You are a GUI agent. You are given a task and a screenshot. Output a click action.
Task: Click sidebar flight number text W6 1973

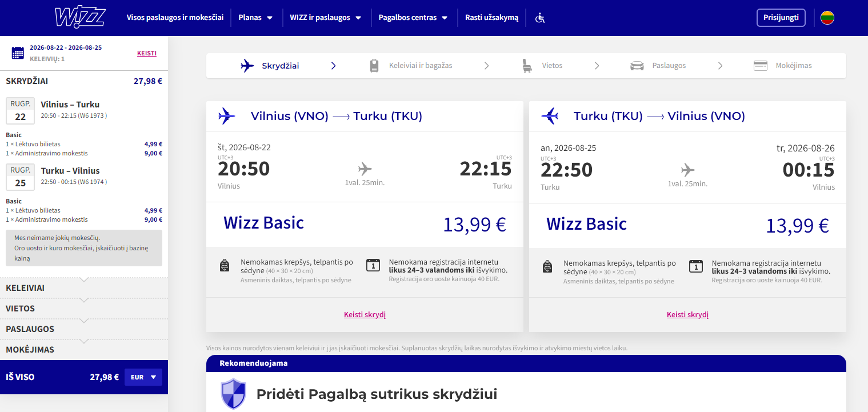92,116
